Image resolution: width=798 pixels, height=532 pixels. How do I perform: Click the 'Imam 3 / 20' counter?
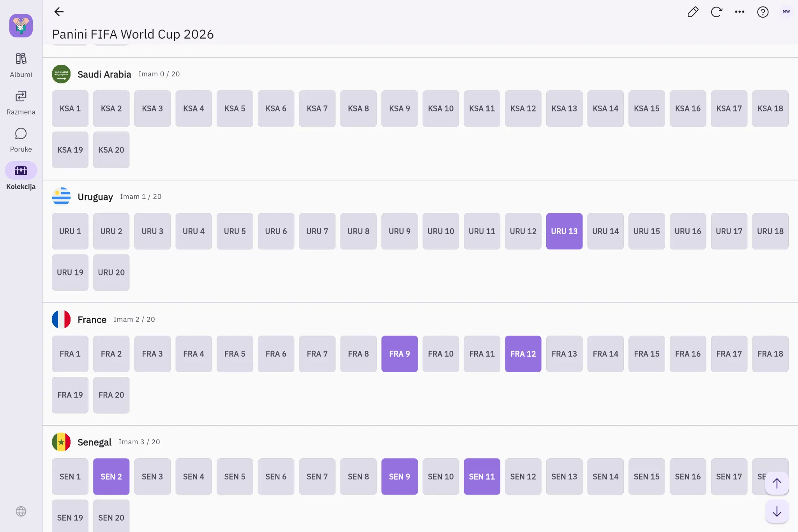(x=139, y=442)
